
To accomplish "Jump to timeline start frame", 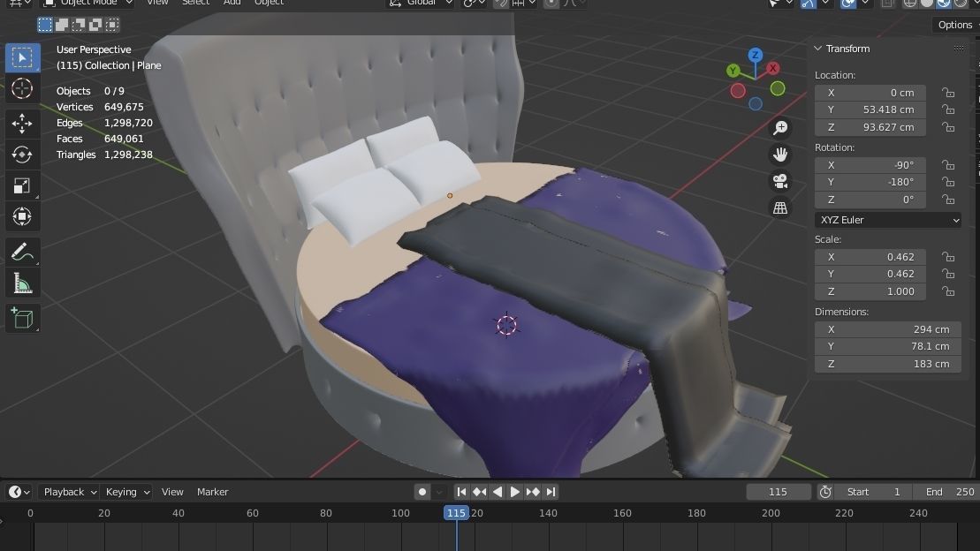I will (x=461, y=492).
